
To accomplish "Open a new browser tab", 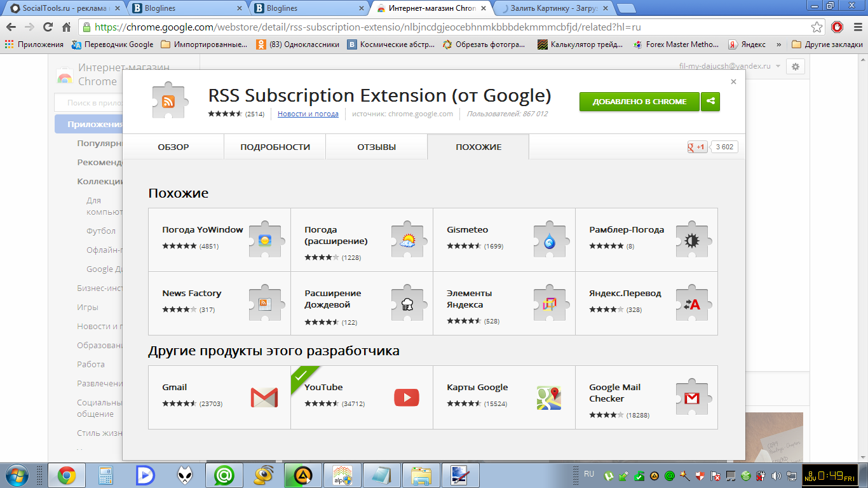I will click(626, 8).
